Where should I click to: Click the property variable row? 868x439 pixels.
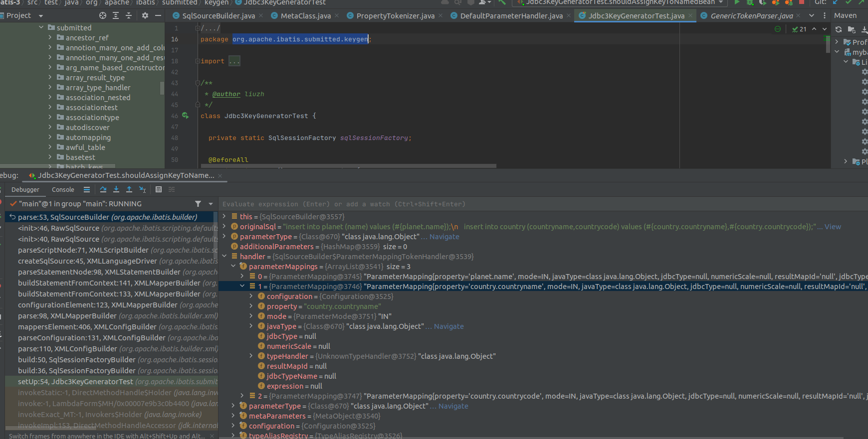click(x=543, y=306)
